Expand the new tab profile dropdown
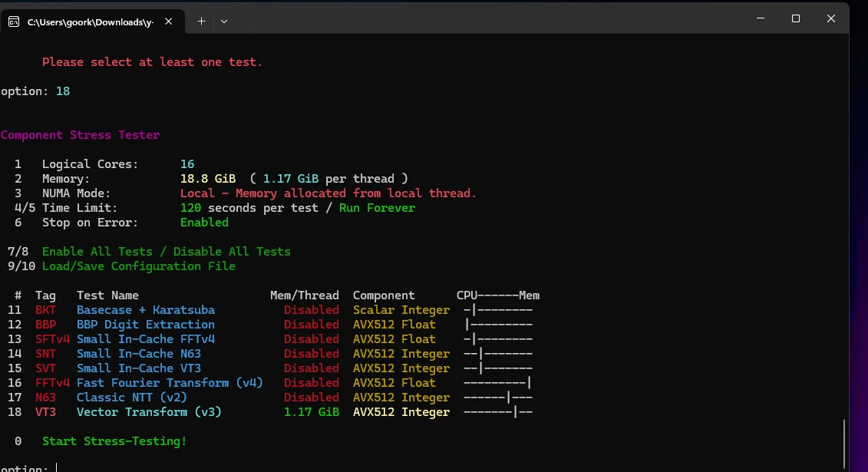Image resolution: width=868 pixels, height=472 pixels. tap(223, 21)
